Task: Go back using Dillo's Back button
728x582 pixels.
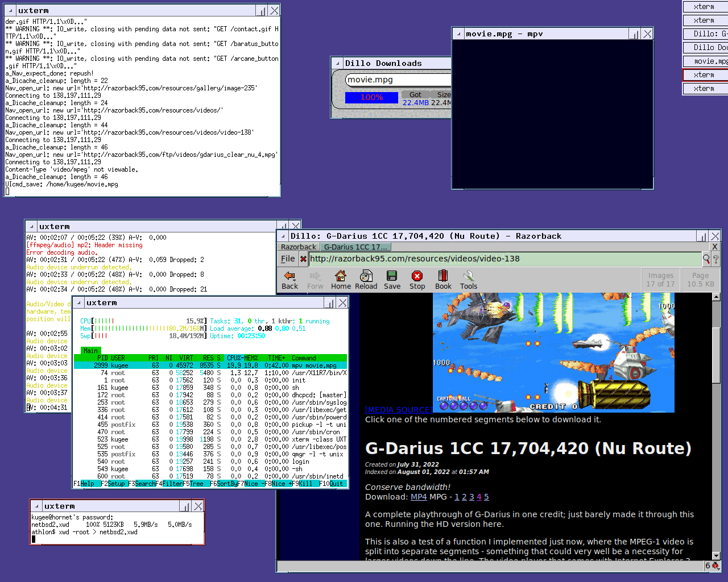Action: [289, 280]
